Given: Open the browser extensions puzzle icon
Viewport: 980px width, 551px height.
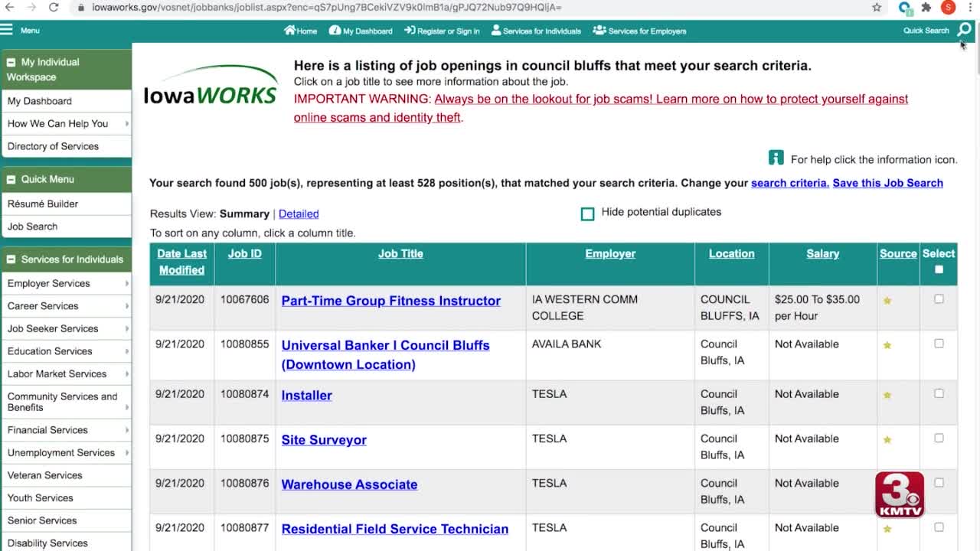Looking at the screenshot, I should coord(926,7).
